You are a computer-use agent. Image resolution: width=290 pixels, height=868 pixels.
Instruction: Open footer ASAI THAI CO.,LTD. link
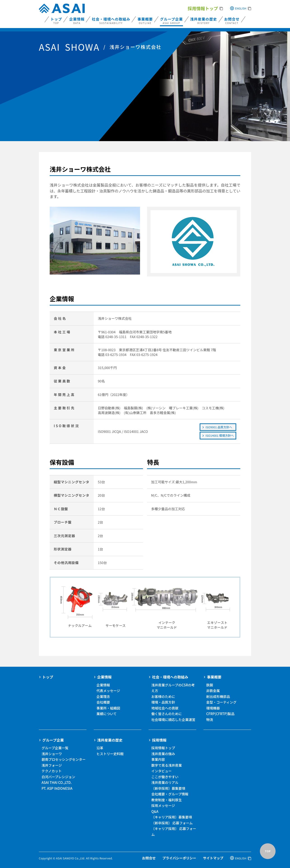click(x=56, y=783)
